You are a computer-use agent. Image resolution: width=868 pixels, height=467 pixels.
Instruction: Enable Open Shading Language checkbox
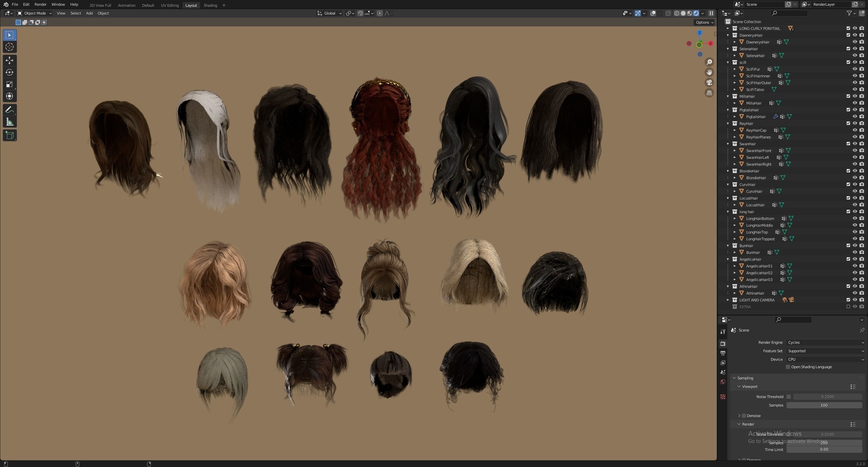tap(788, 367)
